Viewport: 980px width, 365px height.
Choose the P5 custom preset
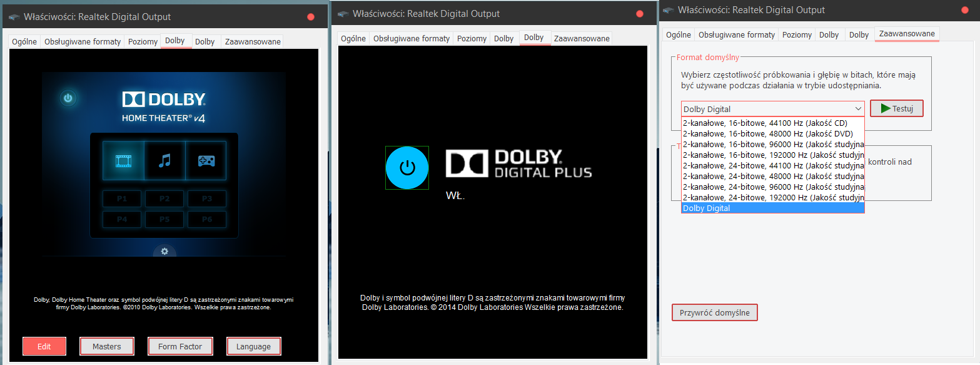point(164,220)
